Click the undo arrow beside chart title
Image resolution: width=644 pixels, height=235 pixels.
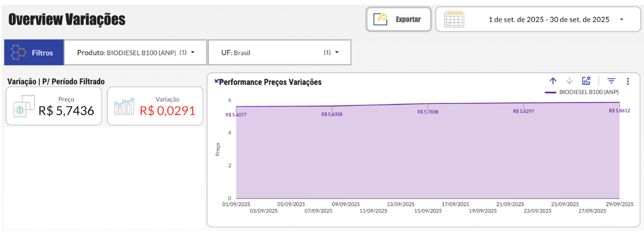(216, 81)
